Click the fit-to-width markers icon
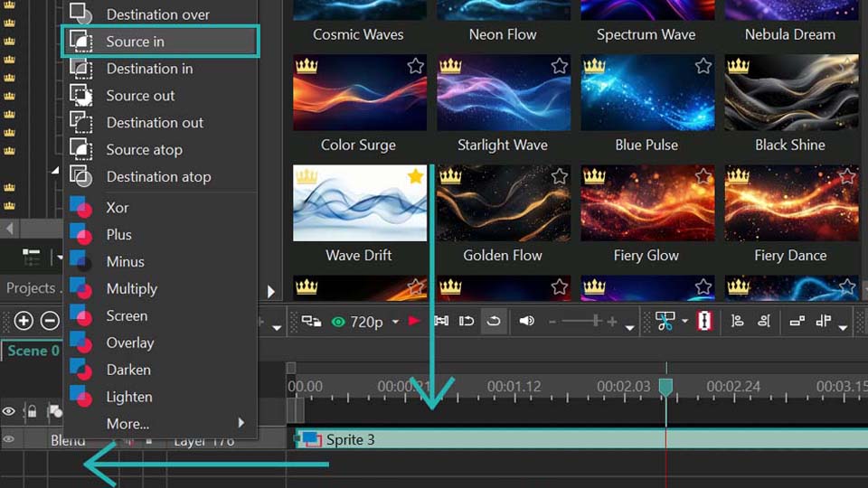The height and width of the screenshot is (488, 868). point(441,322)
